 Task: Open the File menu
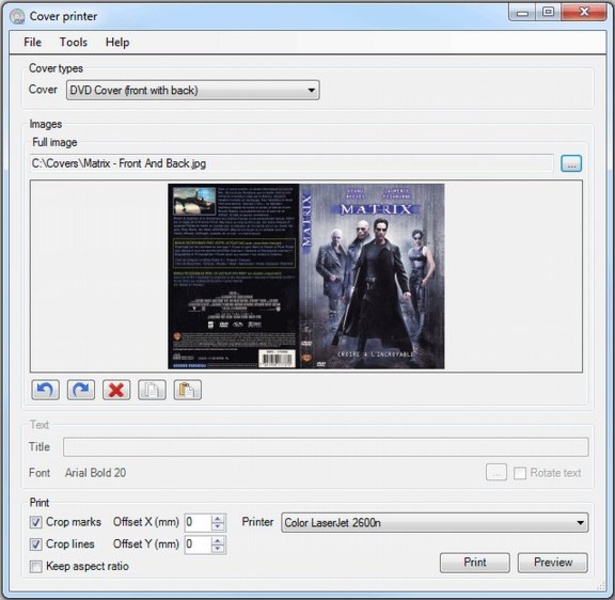click(x=33, y=42)
